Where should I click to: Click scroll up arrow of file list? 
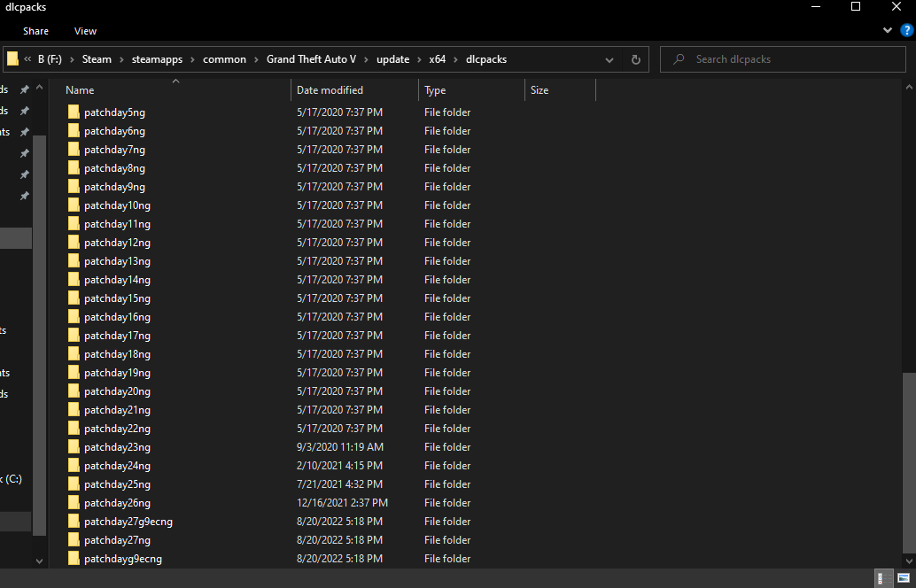click(x=909, y=87)
